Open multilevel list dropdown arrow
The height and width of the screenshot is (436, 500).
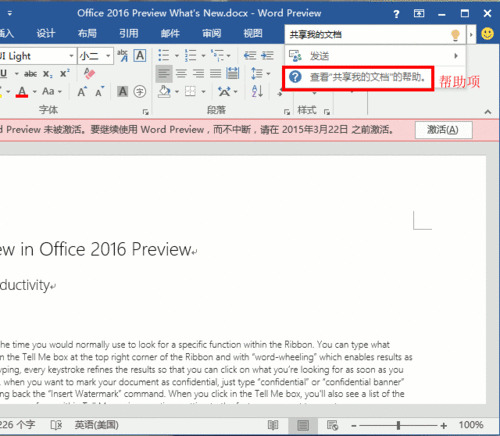(x=229, y=56)
